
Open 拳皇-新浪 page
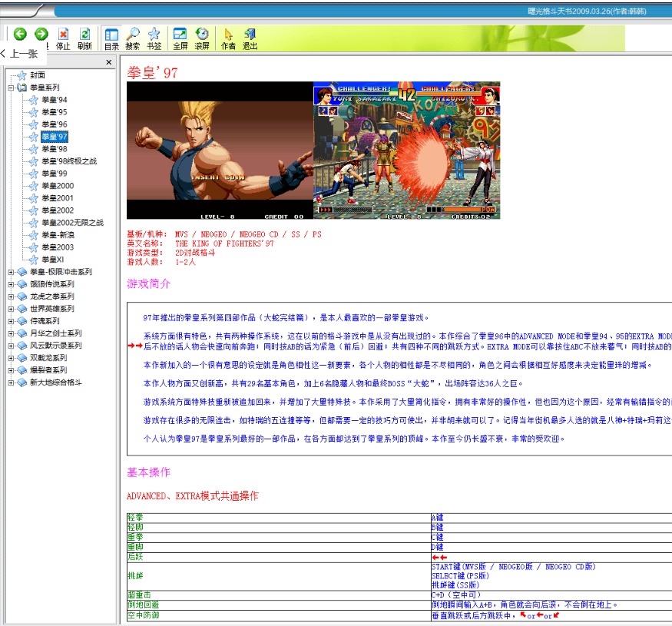pos(58,235)
